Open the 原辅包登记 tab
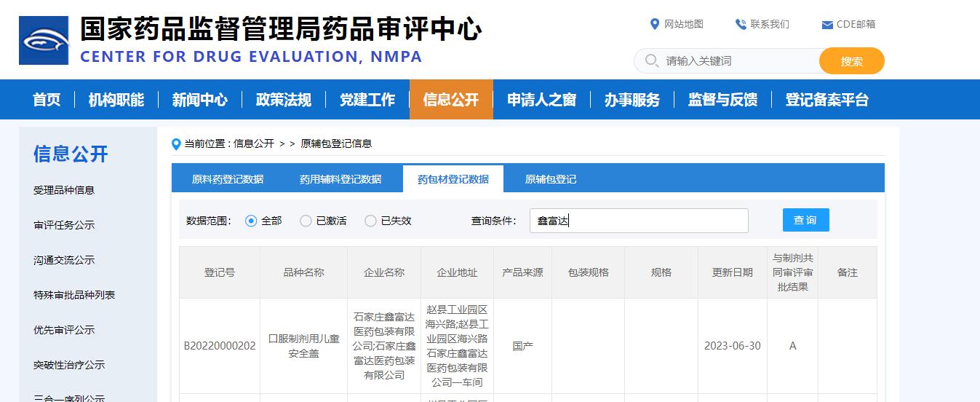The height and width of the screenshot is (402, 980). click(551, 179)
